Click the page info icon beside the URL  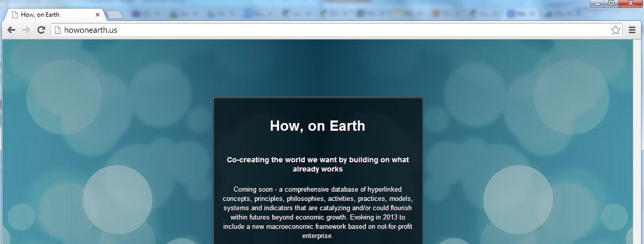click(58, 30)
